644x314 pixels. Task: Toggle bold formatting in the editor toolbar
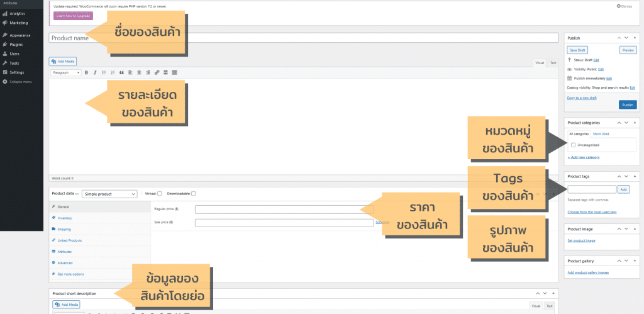[x=86, y=72]
